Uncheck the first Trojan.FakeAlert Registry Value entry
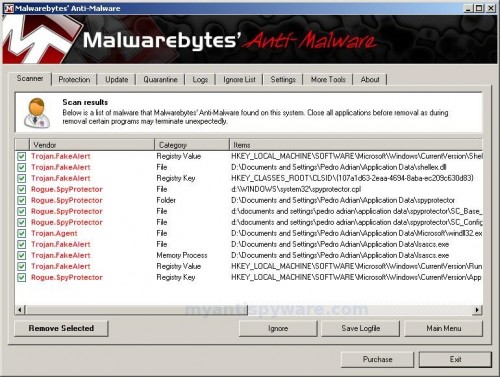The image size is (500, 377). click(22, 156)
